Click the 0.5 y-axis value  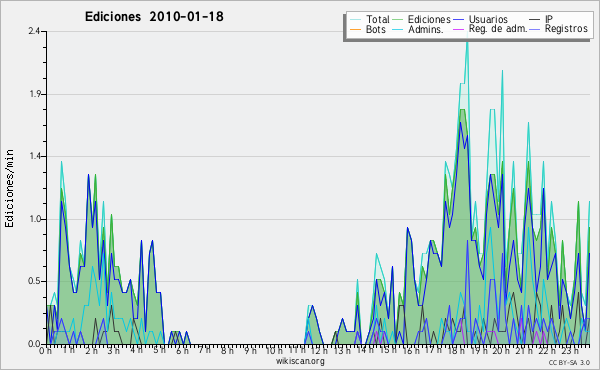[x=34, y=281]
